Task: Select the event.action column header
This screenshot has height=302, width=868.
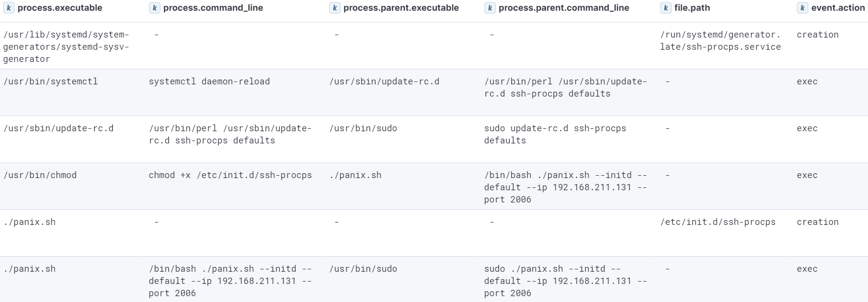Action: [x=838, y=8]
